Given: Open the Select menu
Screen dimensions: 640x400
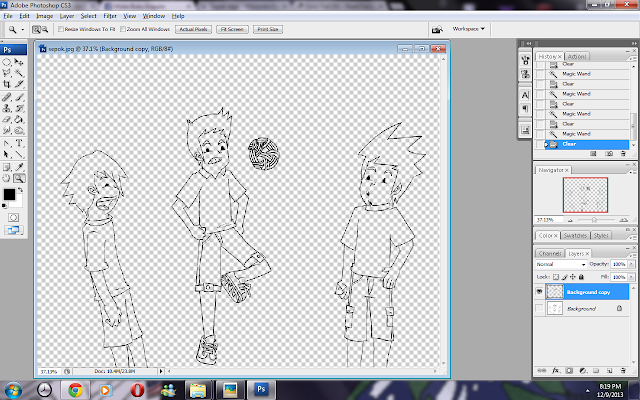Looking at the screenshot, I should [89, 16].
